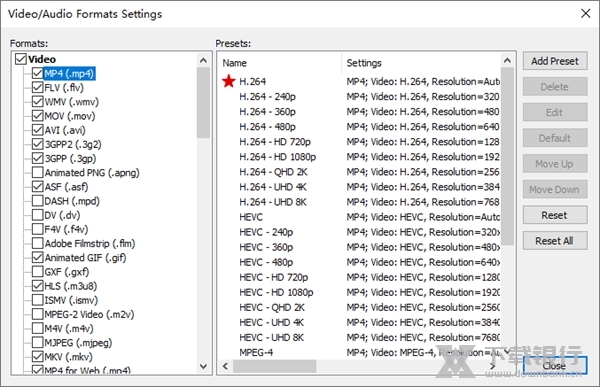
Task: Enable the M4V (.m4v) checkbox
Action: click(38, 328)
